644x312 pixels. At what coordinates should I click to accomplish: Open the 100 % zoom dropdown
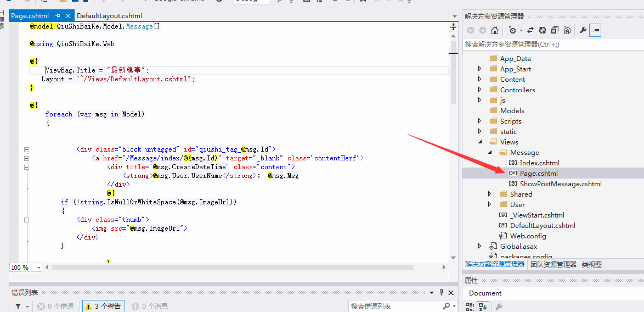pos(39,268)
